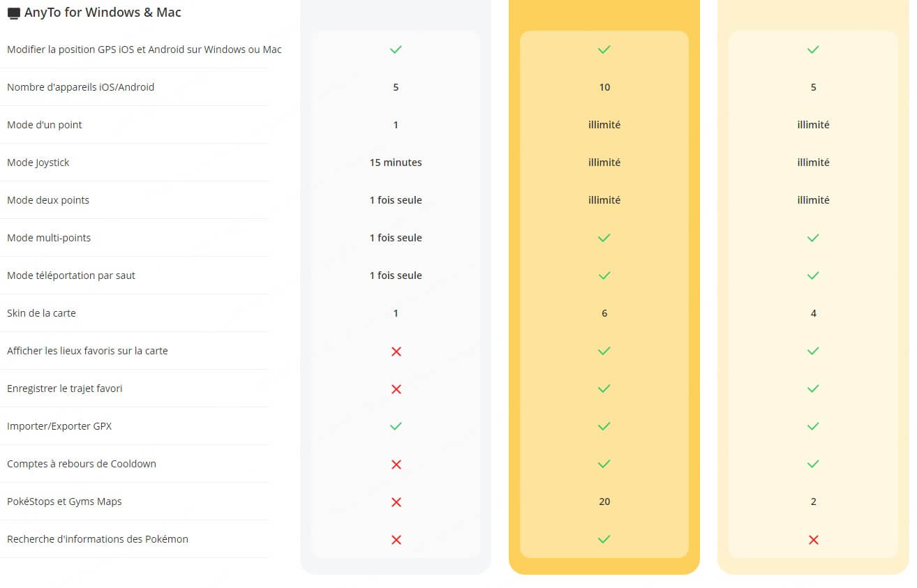This screenshot has width=917, height=588.
Task: Click orange column checkmark for Mode téléportation par saut
Action: point(604,276)
